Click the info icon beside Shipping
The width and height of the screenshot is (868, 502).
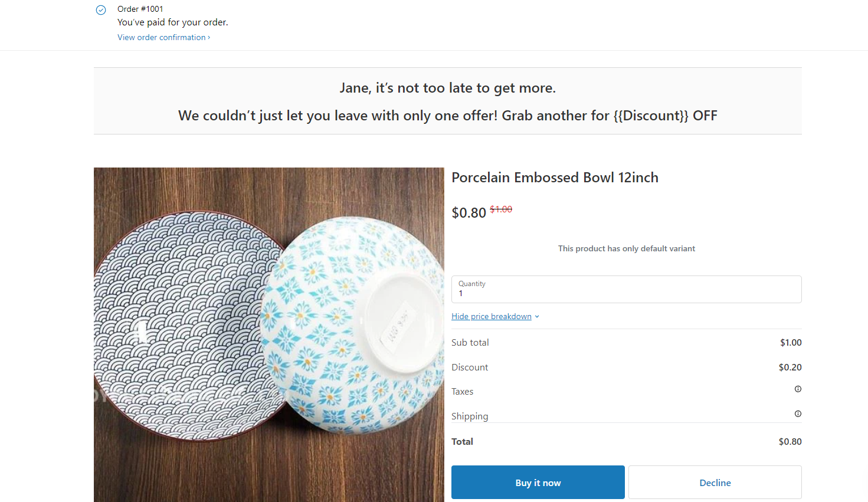[798, 414]
